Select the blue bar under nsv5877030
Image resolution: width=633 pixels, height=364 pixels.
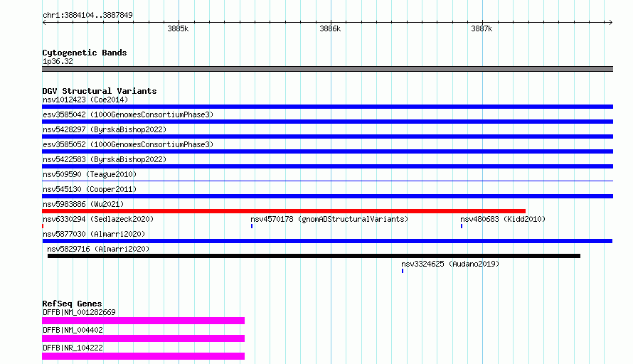click(327, 241)
